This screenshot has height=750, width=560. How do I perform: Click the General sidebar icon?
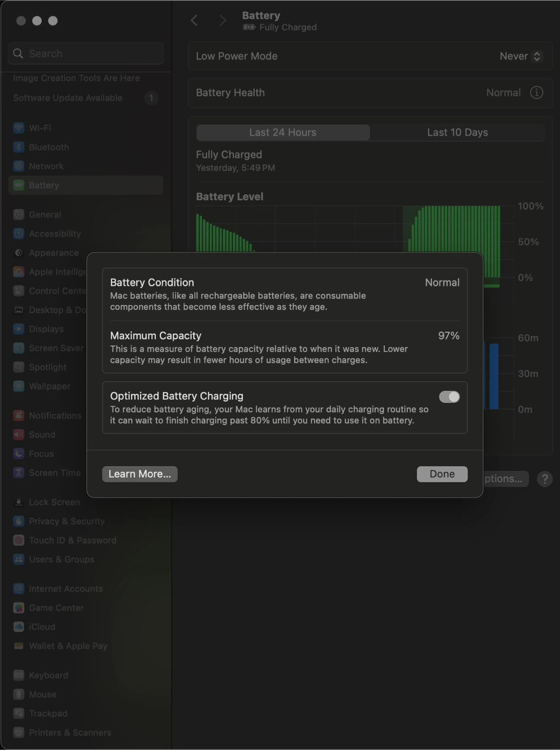tap(19, 215)
